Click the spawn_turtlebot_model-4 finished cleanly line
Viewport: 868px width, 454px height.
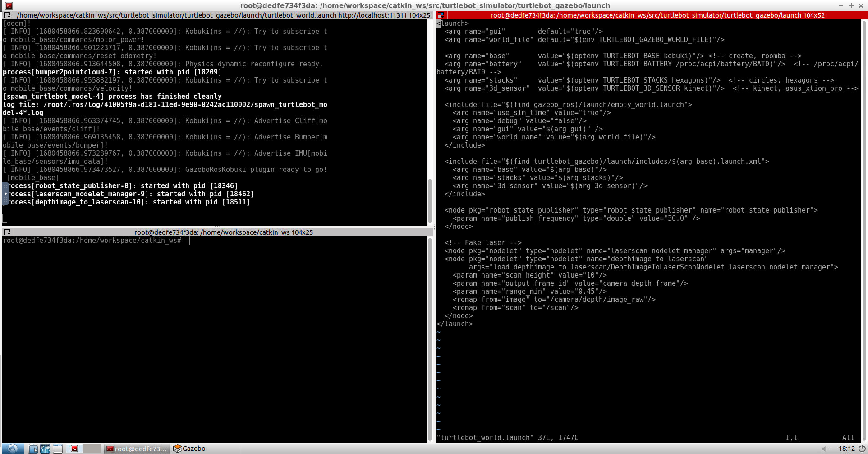click(x=112, y=97)
